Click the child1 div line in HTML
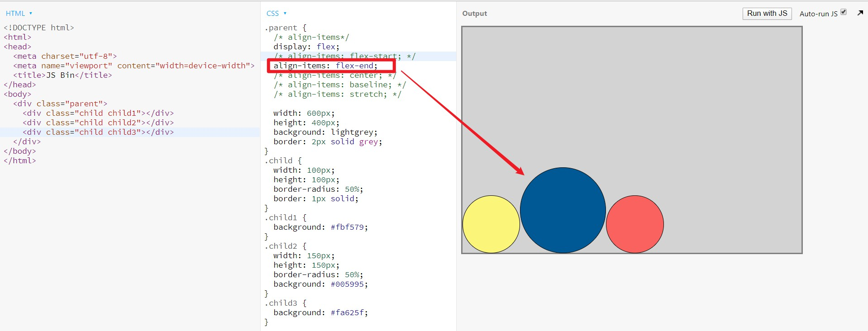 pyautogui.click(x=98, y=113)
